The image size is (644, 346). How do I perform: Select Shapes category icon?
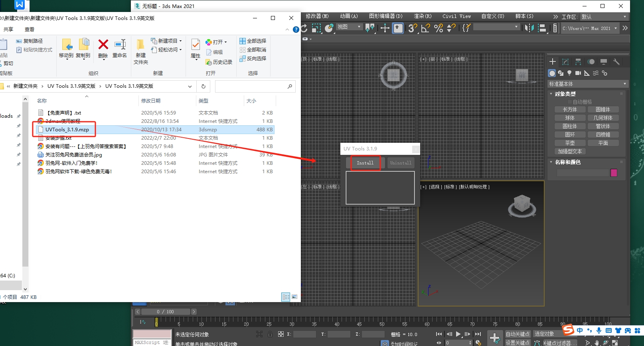click(561, 73)
